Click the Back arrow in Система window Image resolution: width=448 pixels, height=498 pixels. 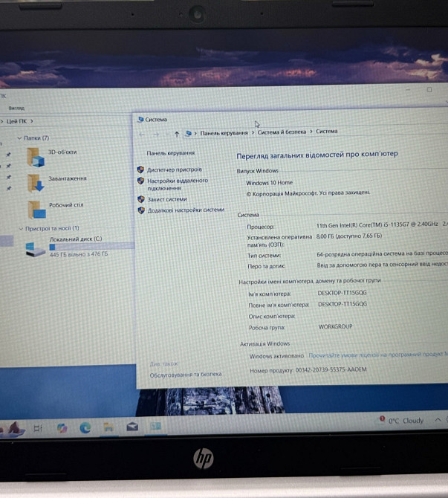click(142, 135)
